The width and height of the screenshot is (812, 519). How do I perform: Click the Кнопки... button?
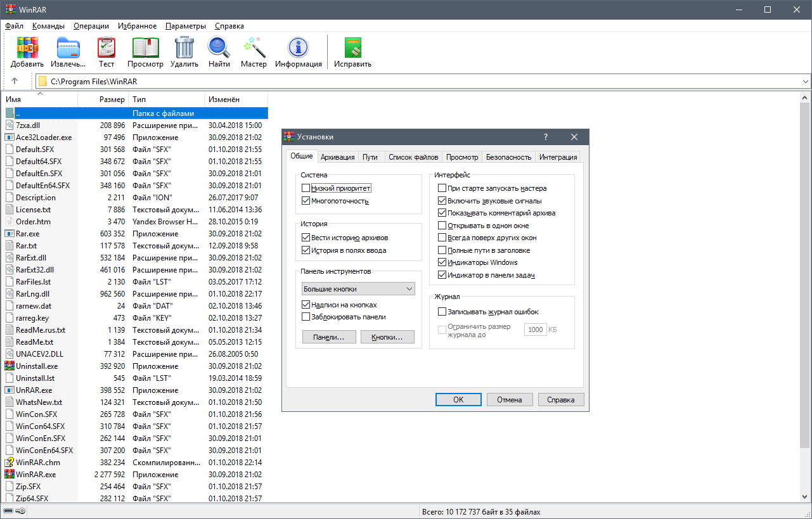(387, 337)
